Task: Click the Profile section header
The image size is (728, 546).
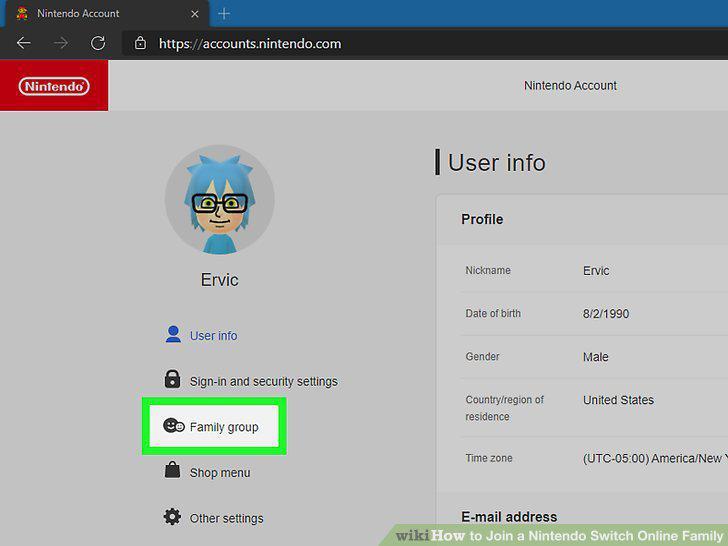Action: 482,219
